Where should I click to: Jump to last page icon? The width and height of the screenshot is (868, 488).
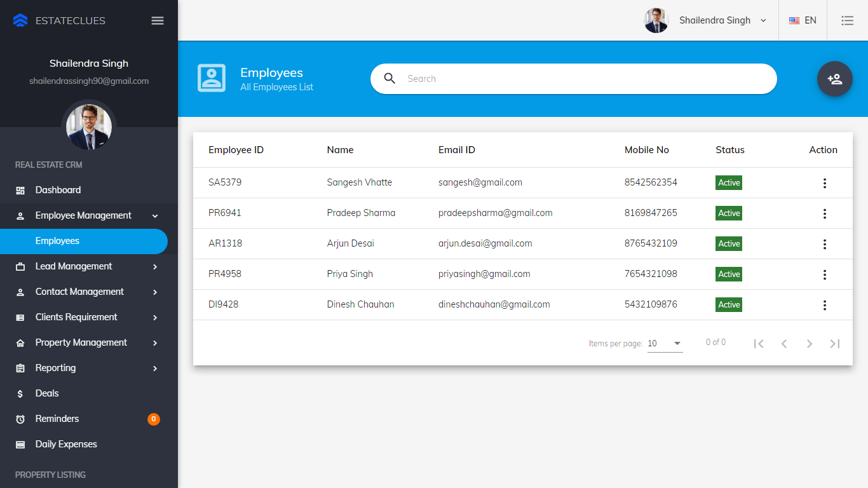click(x=834, y=344)
